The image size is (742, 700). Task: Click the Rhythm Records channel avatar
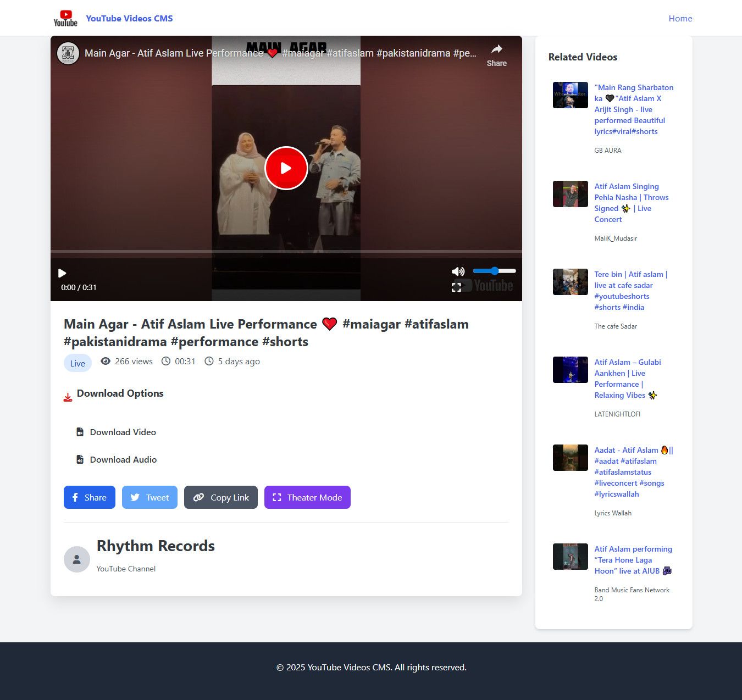(77, 559)
